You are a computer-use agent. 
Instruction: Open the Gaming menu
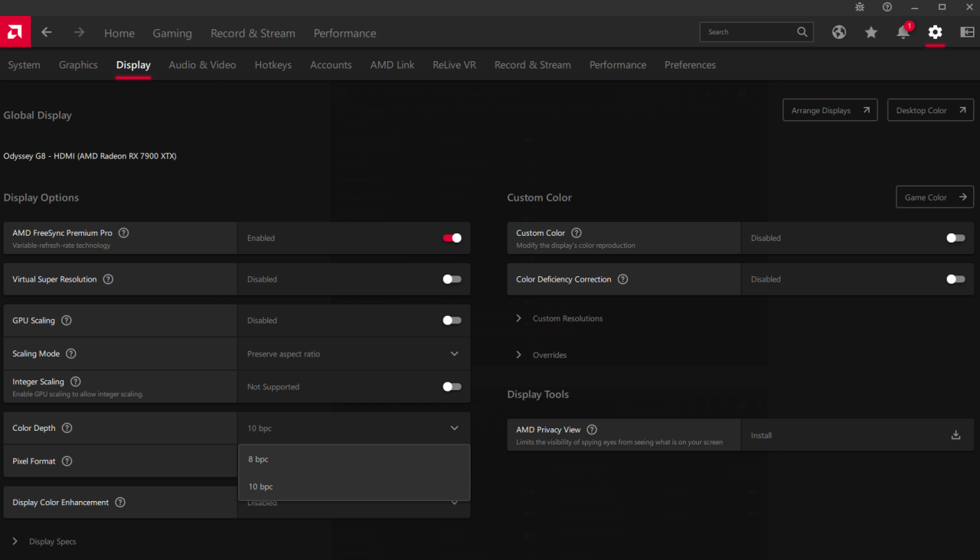172,33
